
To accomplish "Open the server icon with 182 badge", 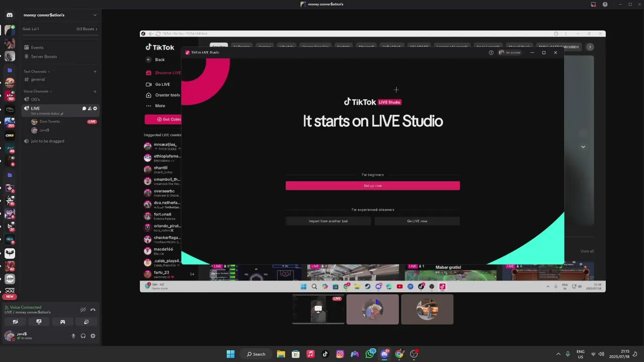I will coord(10,96).
